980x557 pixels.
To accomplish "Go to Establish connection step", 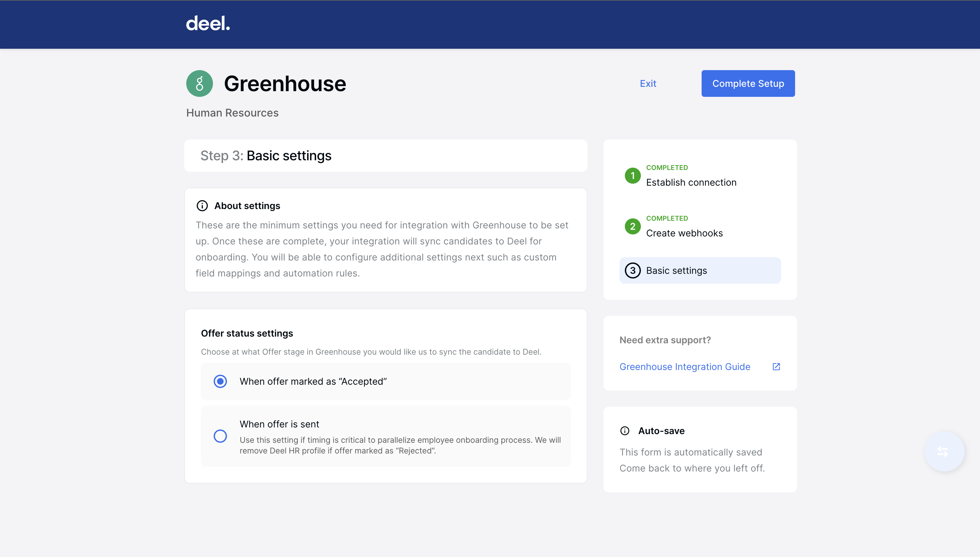I will [x=691, y=182].
